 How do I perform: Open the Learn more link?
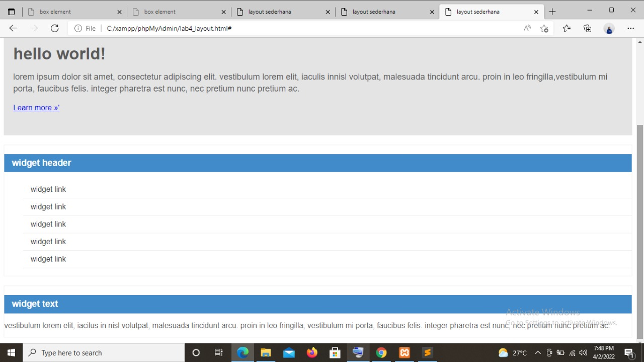tap(36, 107)
